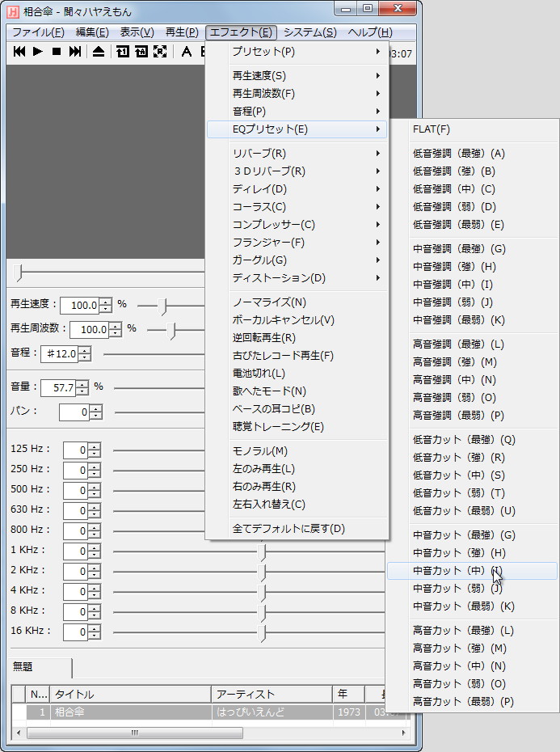Viewport: 560px width, 752px height.
Task: Select 高音強調（弱）(O) preset
Action: tap(472, 398)
